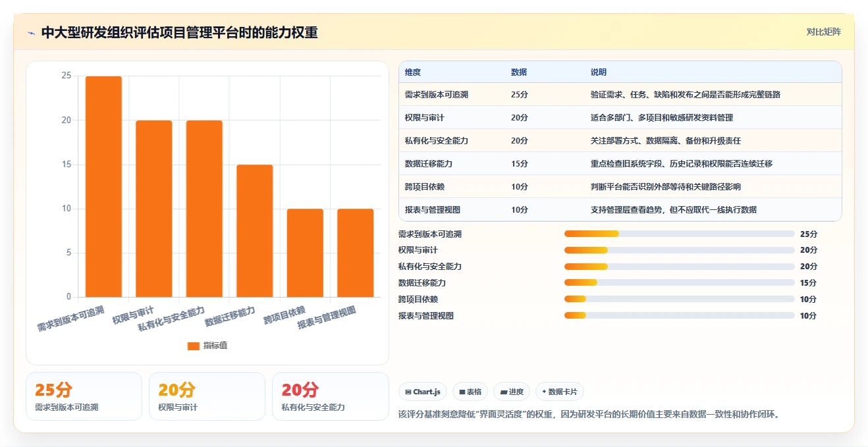Click the 数据迁移能力 progress bar
868x447 pixels.
tap(680, 283)
